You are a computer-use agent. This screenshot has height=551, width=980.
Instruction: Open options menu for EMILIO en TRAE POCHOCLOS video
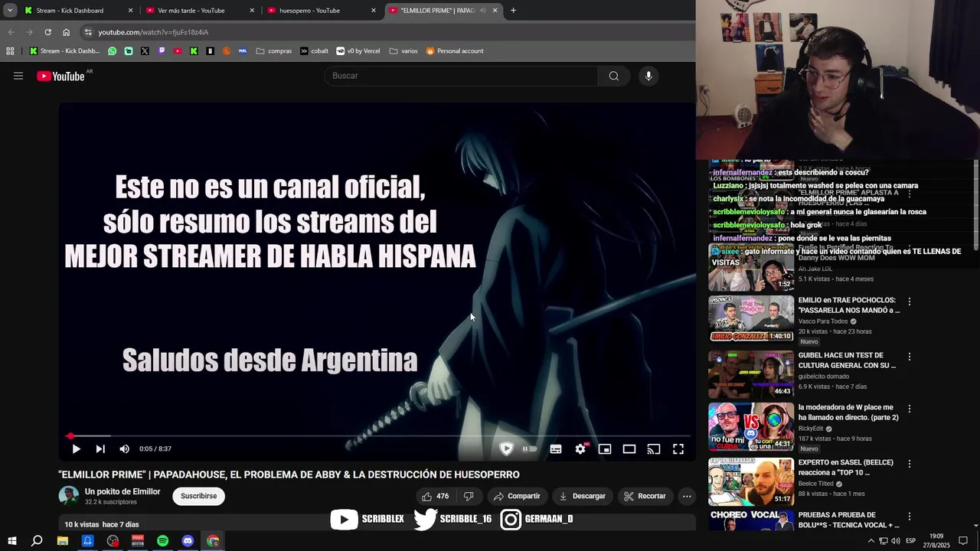[910, 302]
